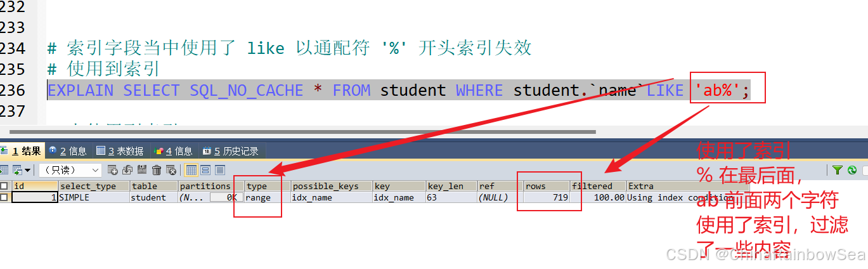Switch to text view mode icon

220,170
